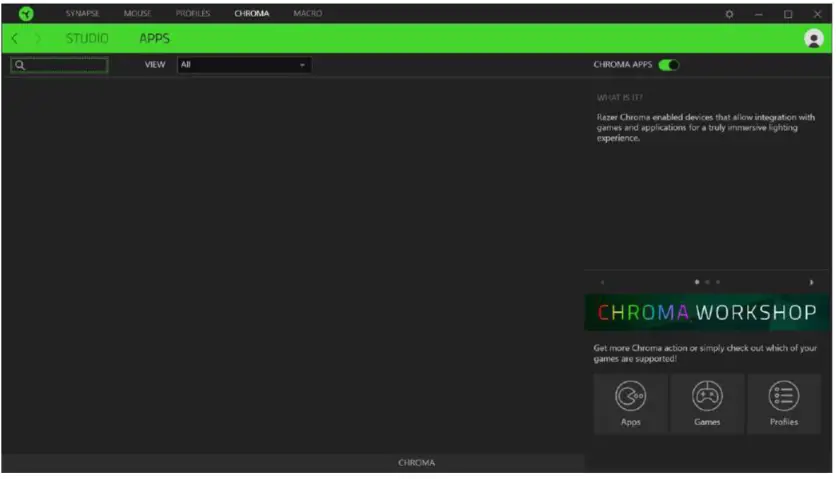The width and height of the screenshot is (840, 479).
Task: Go back with the left arrow
Action: [x=14, y=39]
